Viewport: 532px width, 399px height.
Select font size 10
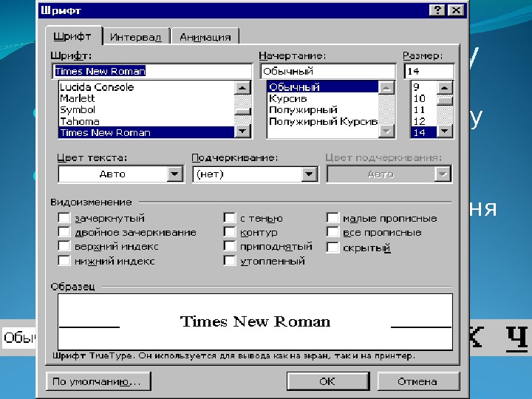(423, 98)
